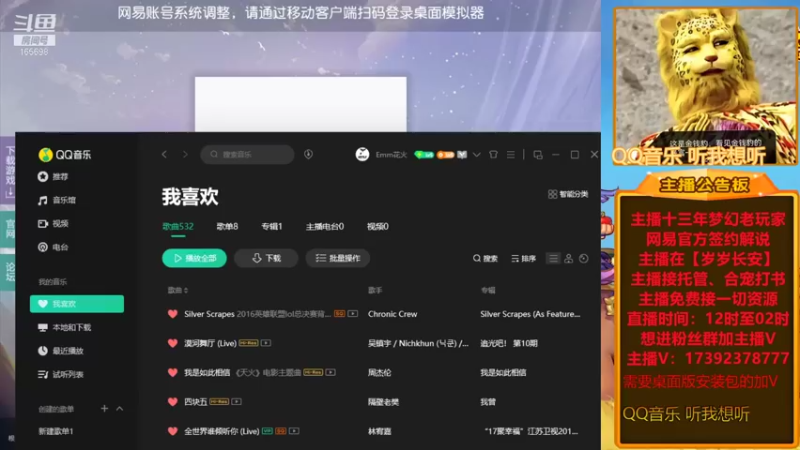This screenshot has width=800, height=450.
Task: Open artist Chronic Crew
Action: pyautogui.click(x=392, y=314)
